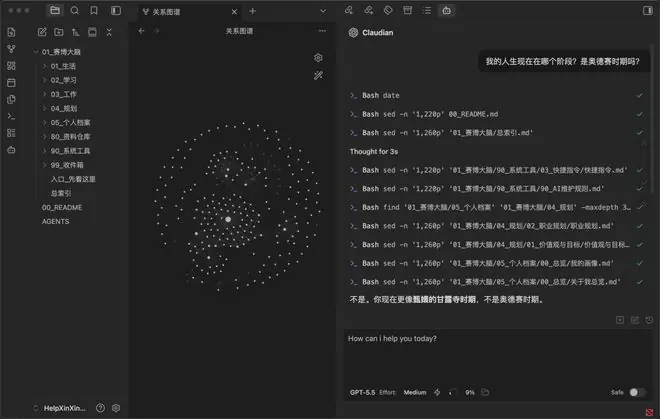Open the tab list dropdown
The width and height of the screenshot is (660, 419).
pos(323,11)
